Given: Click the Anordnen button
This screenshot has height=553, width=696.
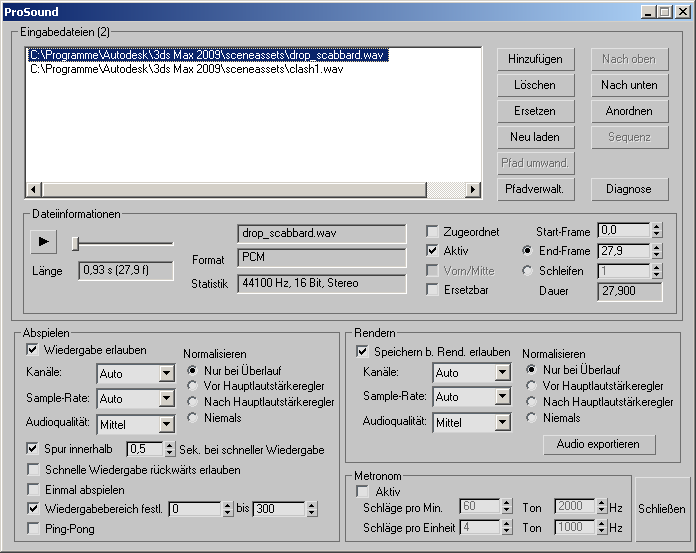Looking at the screenshot, I should point(629,111).
